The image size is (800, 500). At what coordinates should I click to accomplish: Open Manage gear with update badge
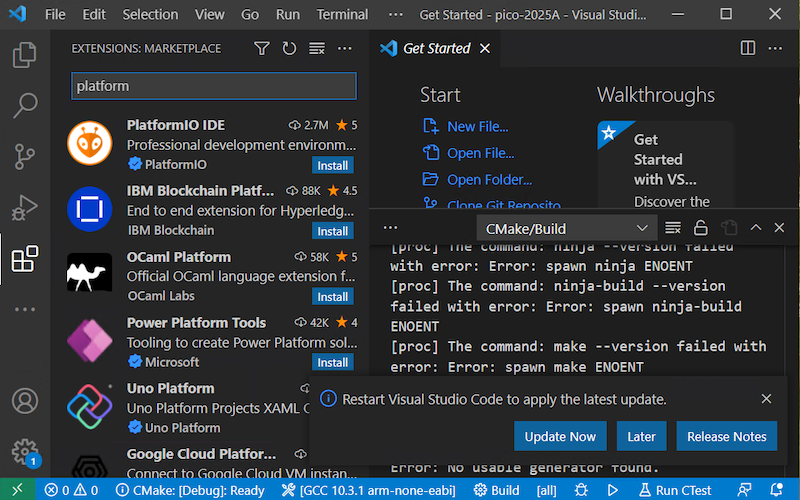[26, 453]
